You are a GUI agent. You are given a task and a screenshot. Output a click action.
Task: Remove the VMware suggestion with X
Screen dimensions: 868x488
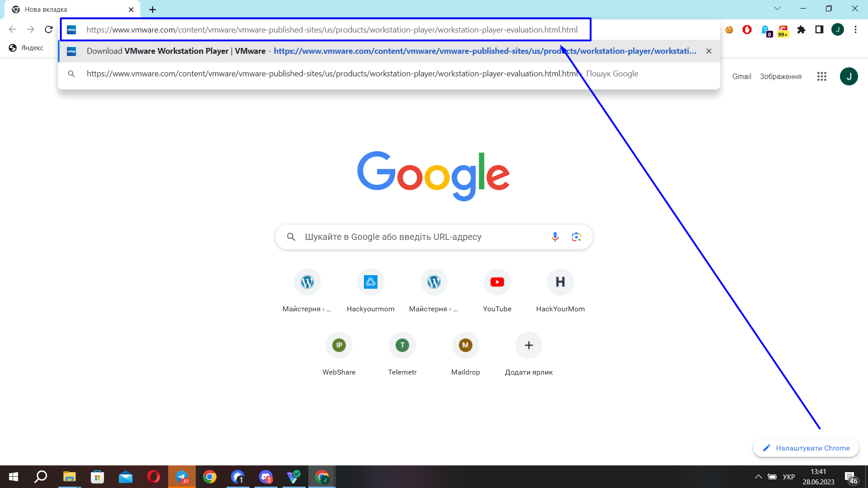(x=709, y=51)
